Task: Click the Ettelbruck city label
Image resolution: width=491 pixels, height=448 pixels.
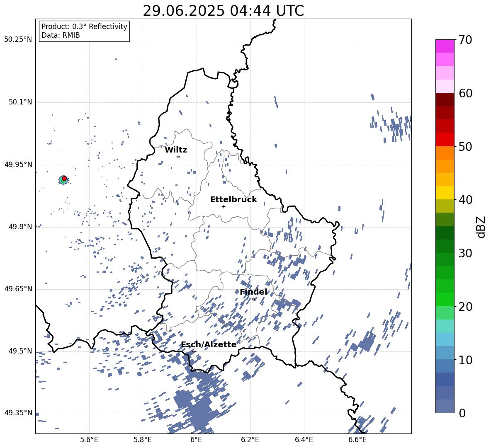Action: point(233,200)
